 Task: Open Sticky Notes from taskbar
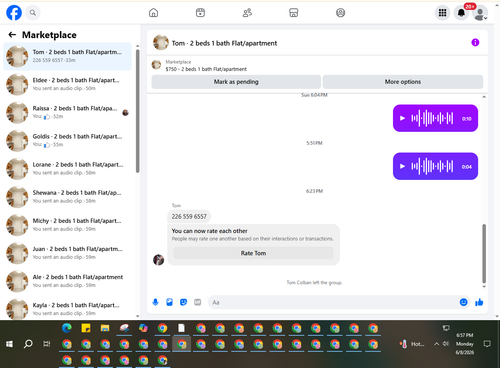point(86,328)
